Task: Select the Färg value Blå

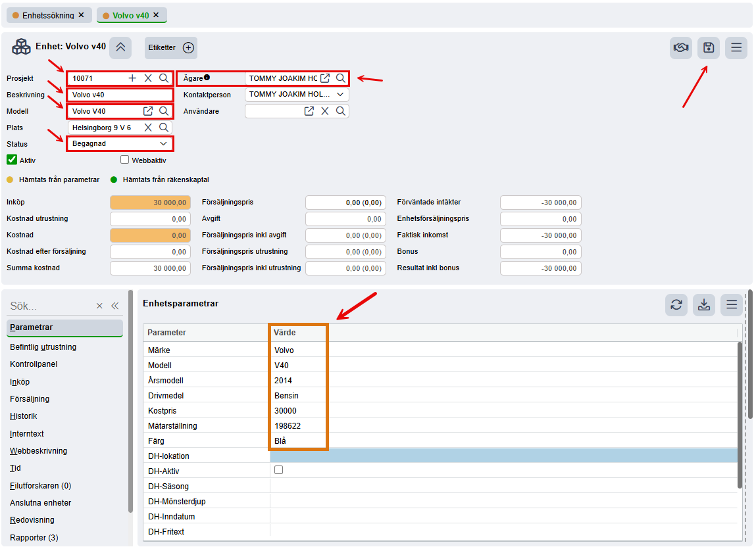Action: [x=280, y=441]
